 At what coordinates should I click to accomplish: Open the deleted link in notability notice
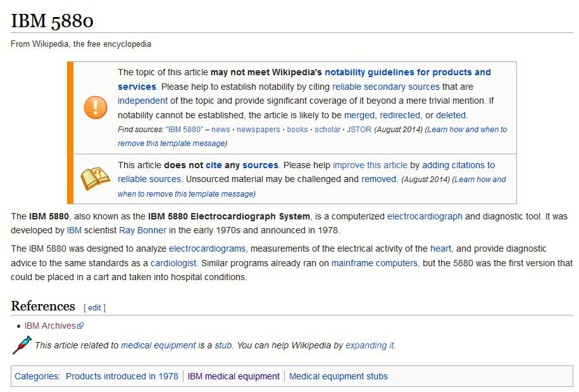click(451, 115)
